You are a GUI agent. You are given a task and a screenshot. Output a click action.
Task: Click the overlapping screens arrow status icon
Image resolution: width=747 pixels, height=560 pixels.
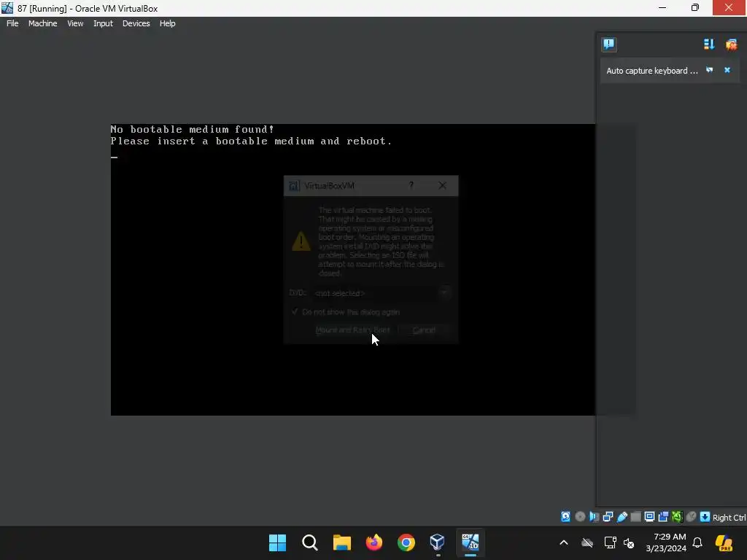(663, 517)
